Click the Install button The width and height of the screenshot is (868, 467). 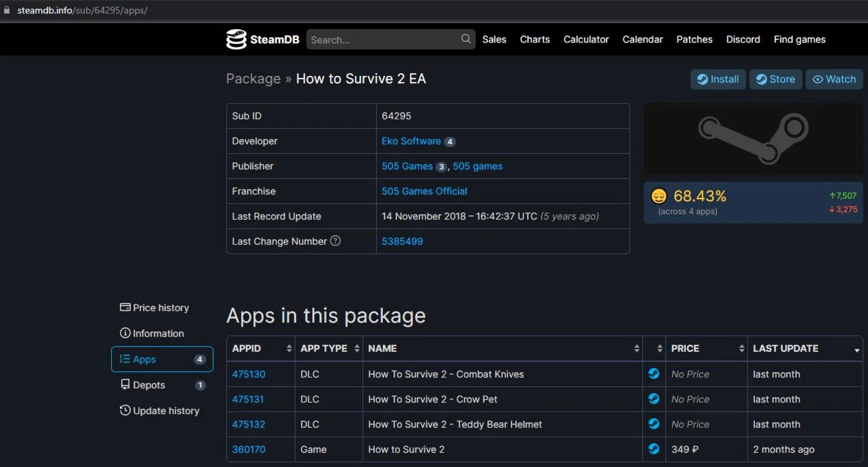(x=718, y=79)
